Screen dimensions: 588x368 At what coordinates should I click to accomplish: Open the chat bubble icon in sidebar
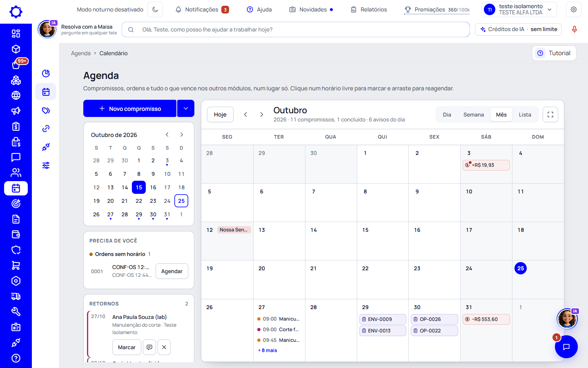pos(16,157)
